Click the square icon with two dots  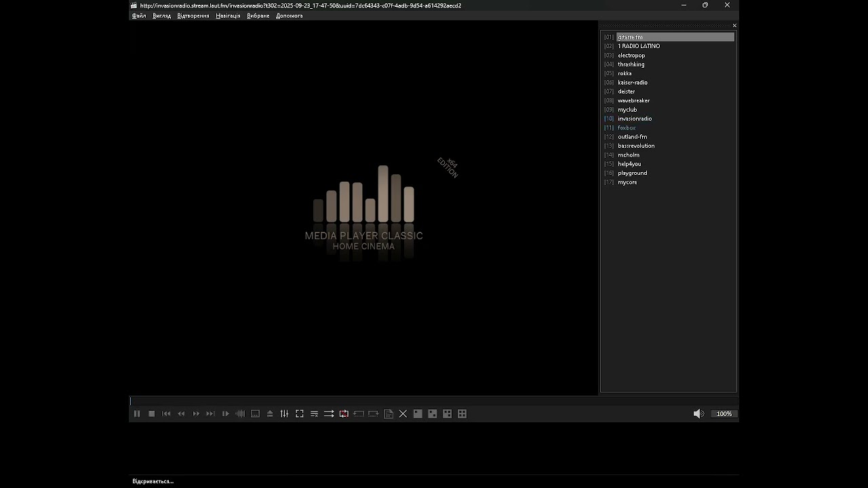pyautogui.click(x=433, y=413)
